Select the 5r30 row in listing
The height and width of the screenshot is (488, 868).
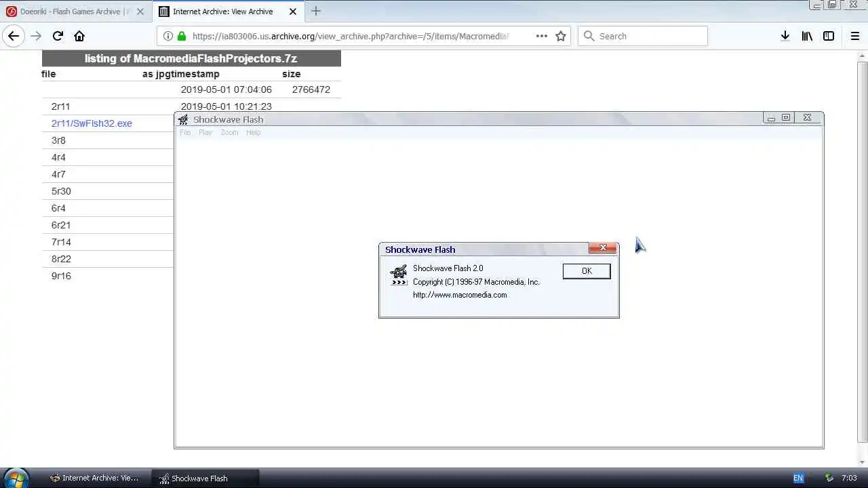pyautogui.click(x=61, y=191)
